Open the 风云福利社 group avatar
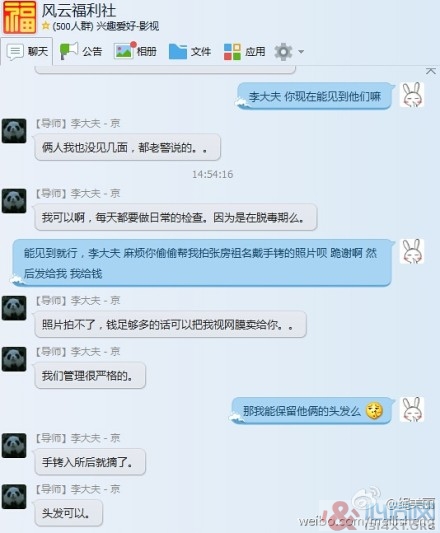This screenshot has width=440, height=533. pos(20,17)
